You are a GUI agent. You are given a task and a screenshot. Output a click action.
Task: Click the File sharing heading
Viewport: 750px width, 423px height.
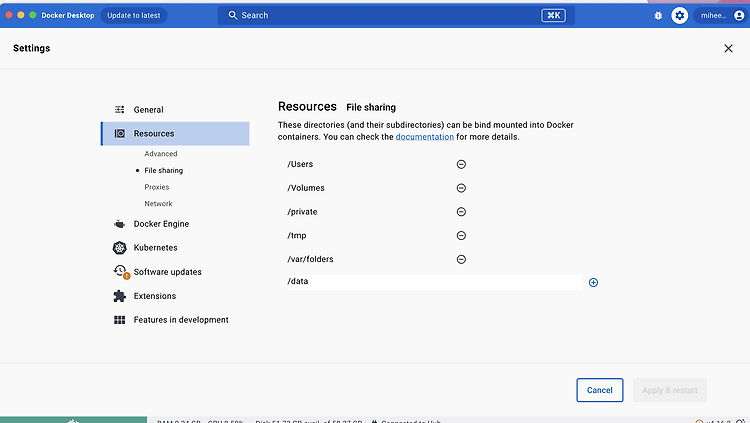[x=371, y=107]
